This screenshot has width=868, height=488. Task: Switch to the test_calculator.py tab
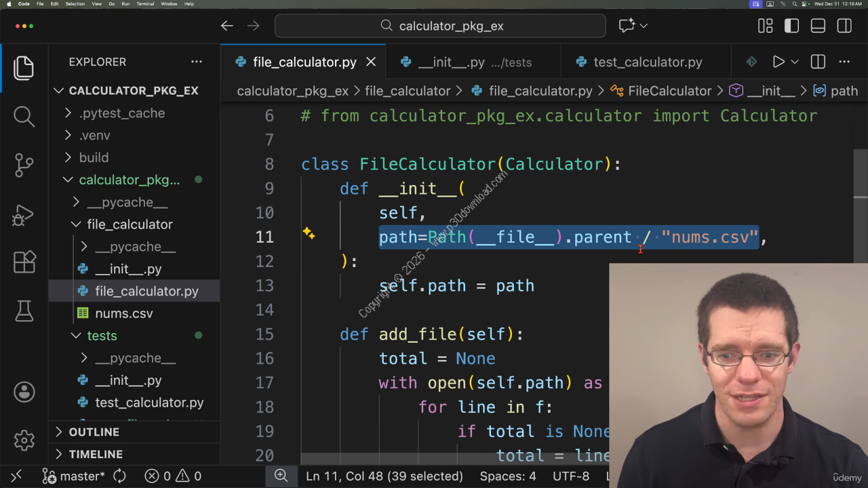pos(647,62)
